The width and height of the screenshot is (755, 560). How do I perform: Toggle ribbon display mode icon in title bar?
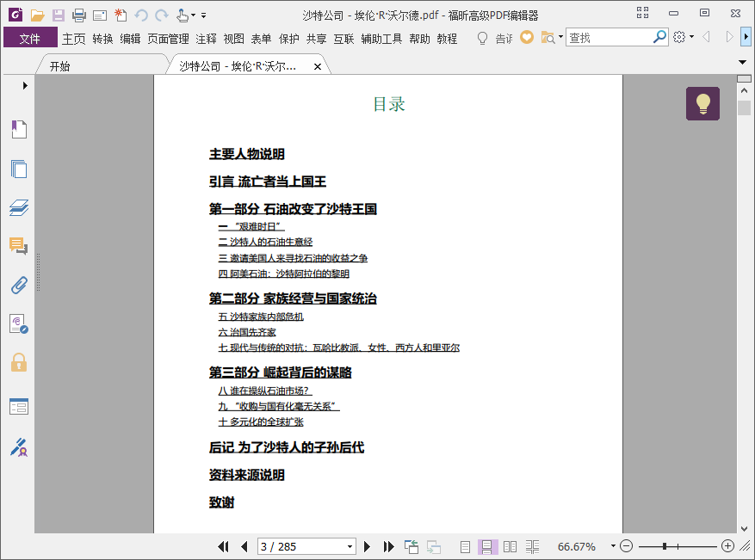point(642,13)
